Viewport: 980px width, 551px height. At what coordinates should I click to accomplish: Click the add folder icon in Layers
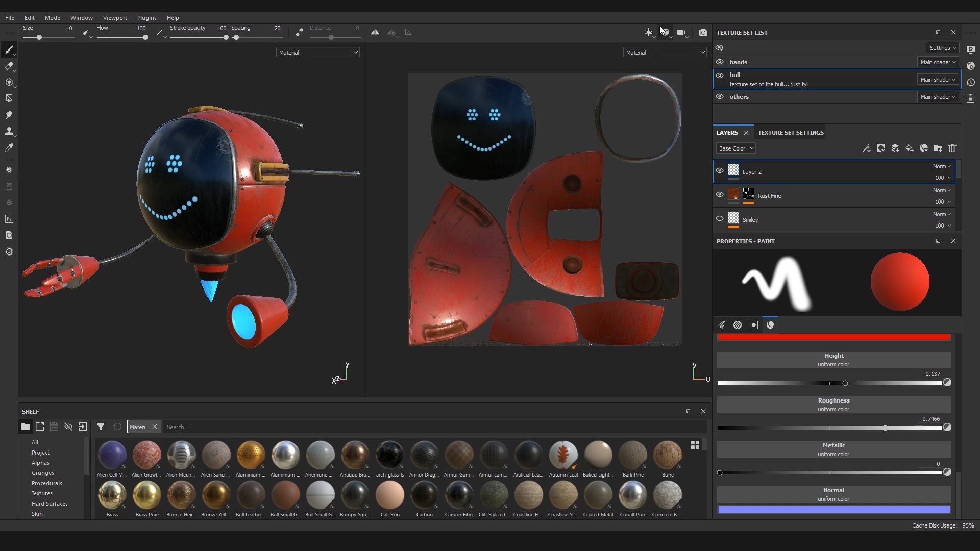(938, 148)
